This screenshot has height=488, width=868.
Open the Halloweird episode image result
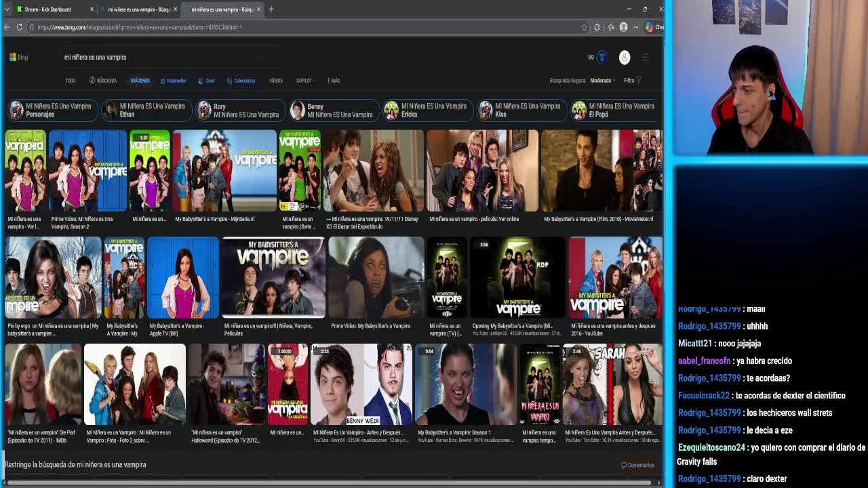[x=226, y=384]
